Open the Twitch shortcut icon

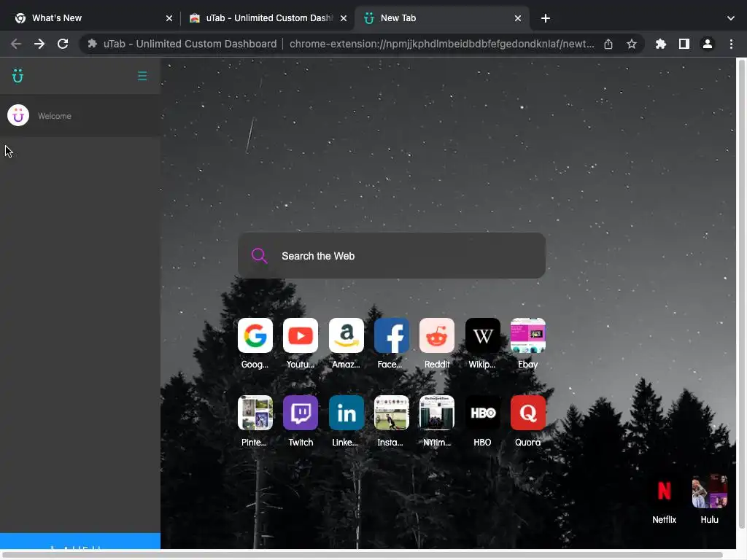[301, 413]
